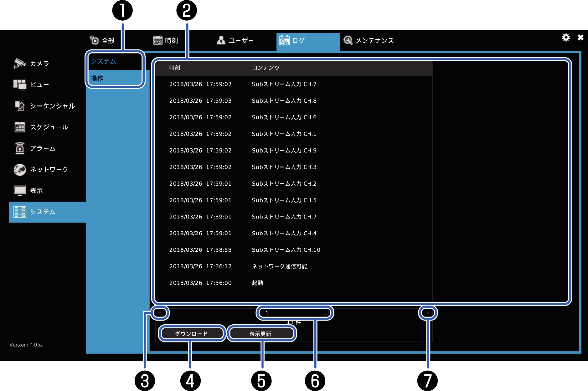This screenshot has width=588, height=391.
Task: Select log row Subストリーム入力 CH.9
Action: (294, 151)
